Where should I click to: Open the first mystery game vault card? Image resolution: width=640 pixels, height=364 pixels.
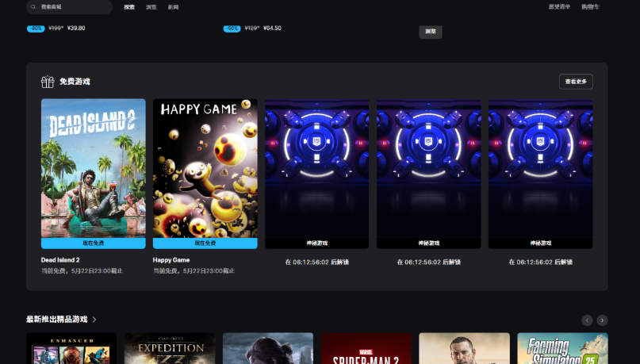[x=317, y=168]
